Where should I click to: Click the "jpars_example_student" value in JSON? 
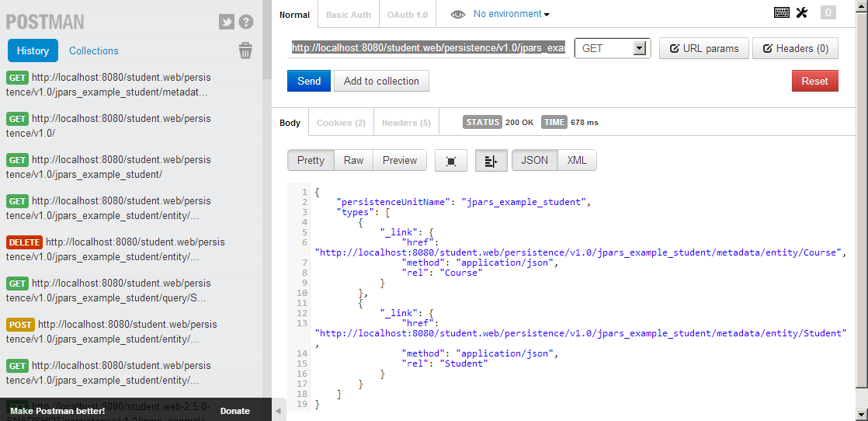point(524,202)
